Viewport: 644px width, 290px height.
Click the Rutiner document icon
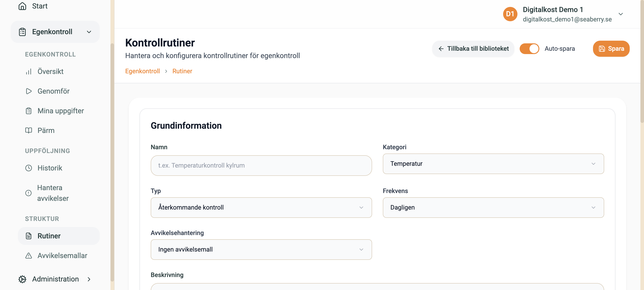point(28,236)
